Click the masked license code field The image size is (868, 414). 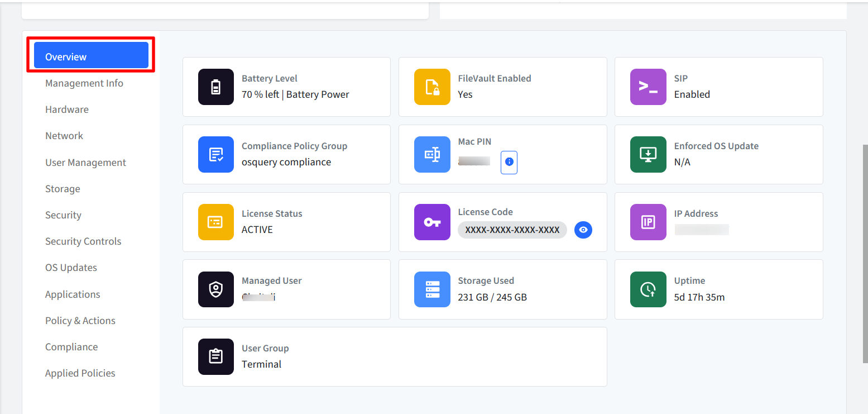[x=512, y=230]
